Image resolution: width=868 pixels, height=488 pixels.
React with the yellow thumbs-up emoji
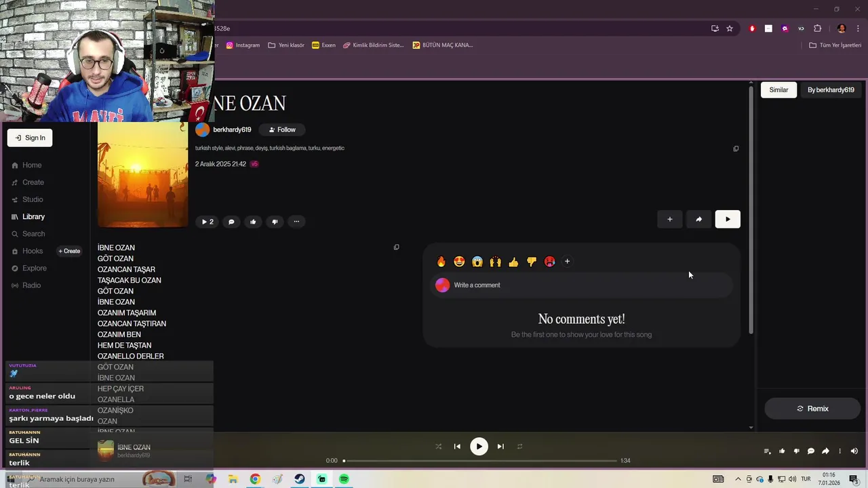click(513, 262)
